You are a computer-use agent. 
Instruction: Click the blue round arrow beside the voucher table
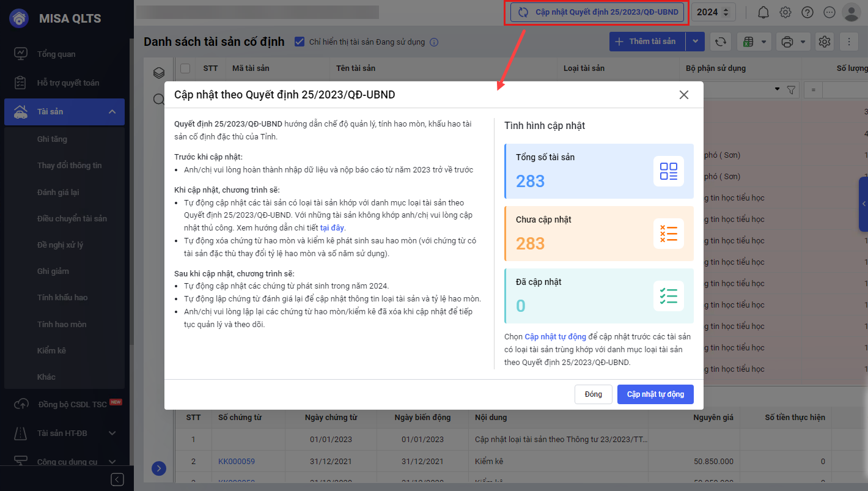[x=159, y=468]
